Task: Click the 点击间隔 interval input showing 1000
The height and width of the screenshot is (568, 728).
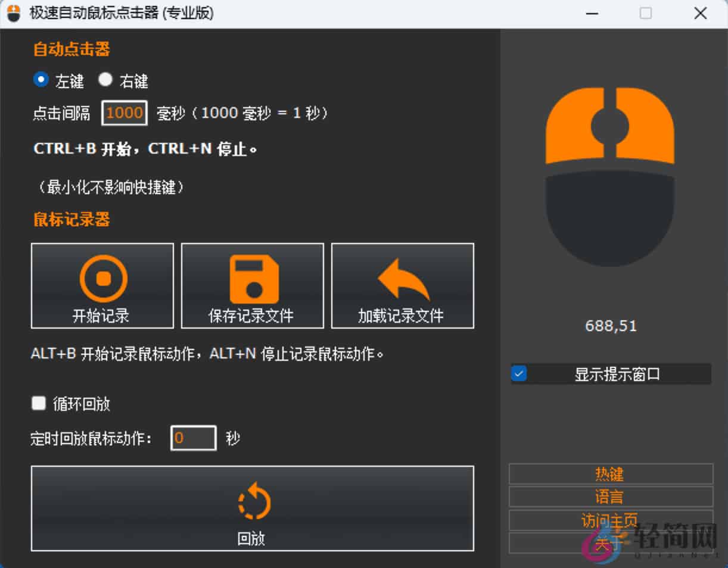Action: click(x=125, y=113)
